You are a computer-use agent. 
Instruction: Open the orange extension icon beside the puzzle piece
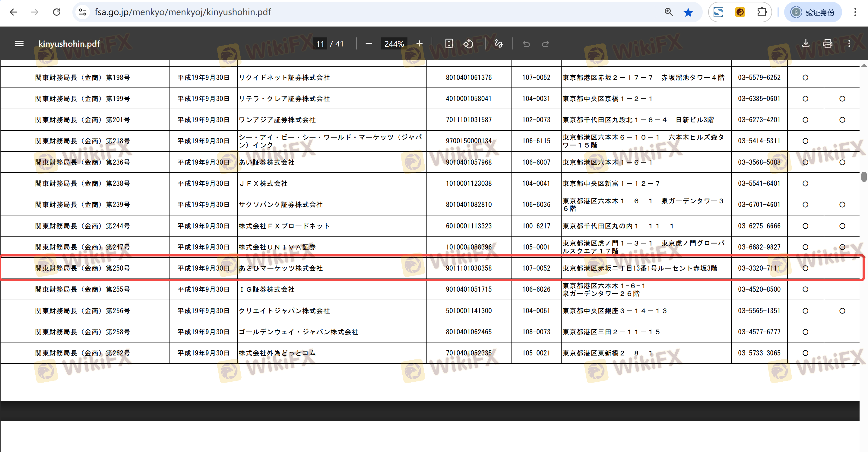coord(740,12)
